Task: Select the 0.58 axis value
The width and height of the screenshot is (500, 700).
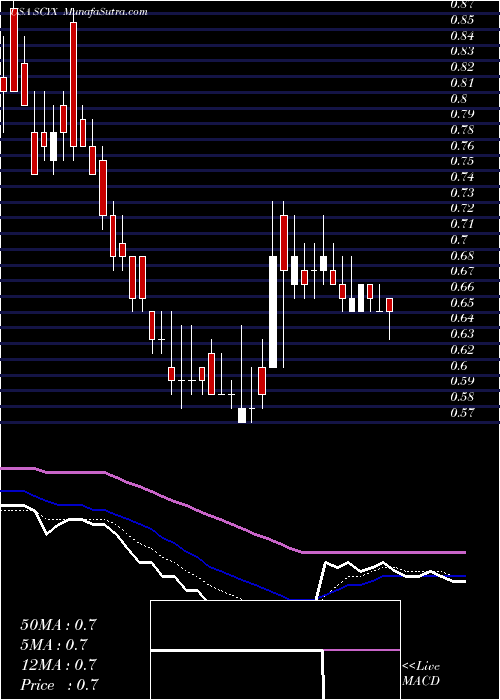Action: (461, 397)
